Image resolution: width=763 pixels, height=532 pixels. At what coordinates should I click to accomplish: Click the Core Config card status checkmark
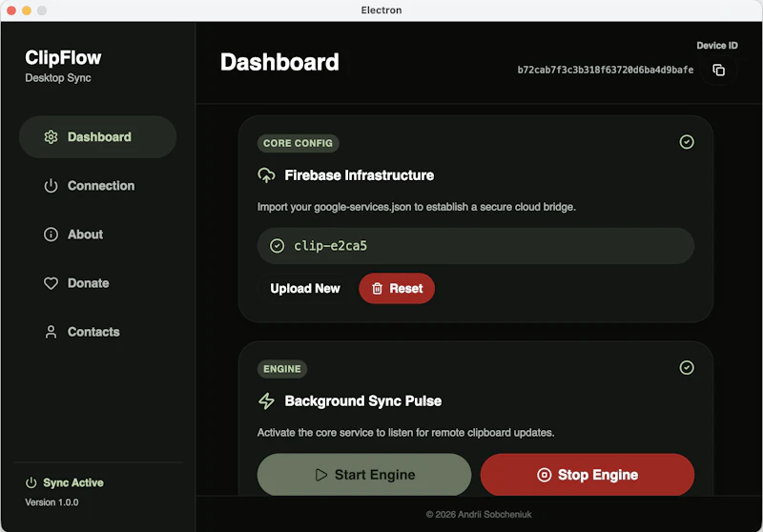click(x=687, y=142)
